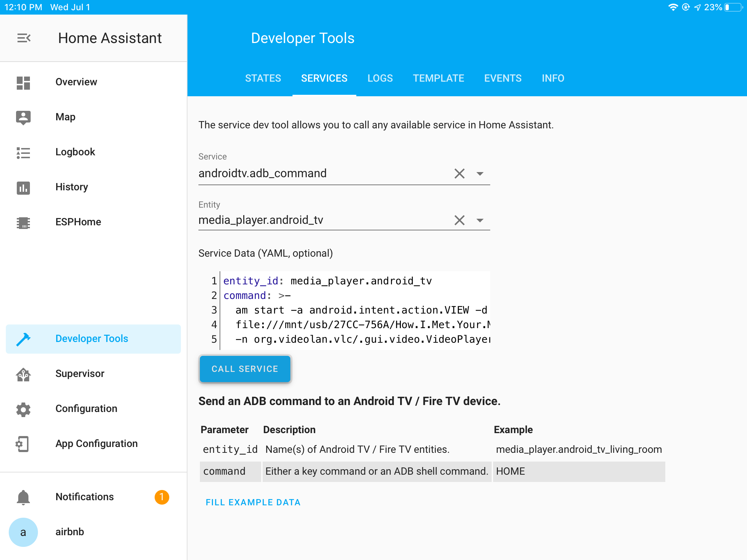Click the orange notification count badge
This screenshot has width=747, height=560.
[x=162, y=497]
